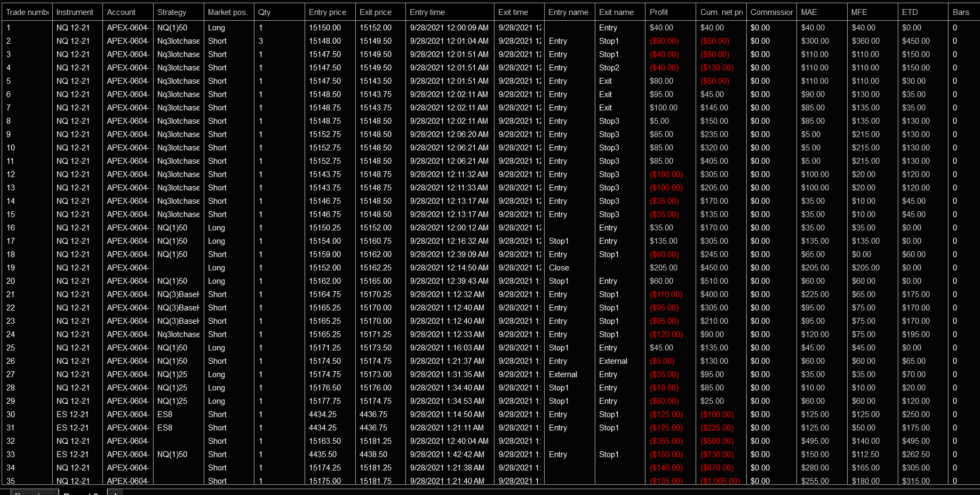This screenshot has width=980, height=495.
Task: Click entry time '9/28/2021 12:00:09 AM'
Action: click(450, 28)
